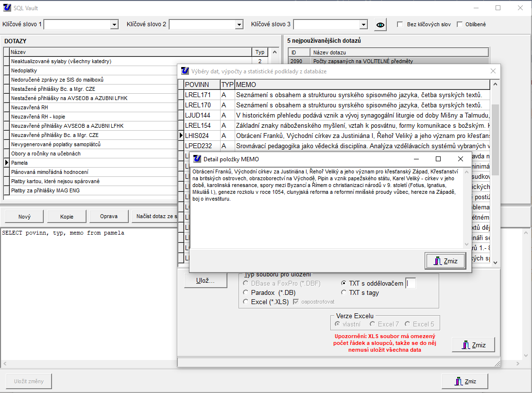This screenshot has height=393, width=532.
Task: Choose Paradox (*.DB) file format
Action: point(246,292)
